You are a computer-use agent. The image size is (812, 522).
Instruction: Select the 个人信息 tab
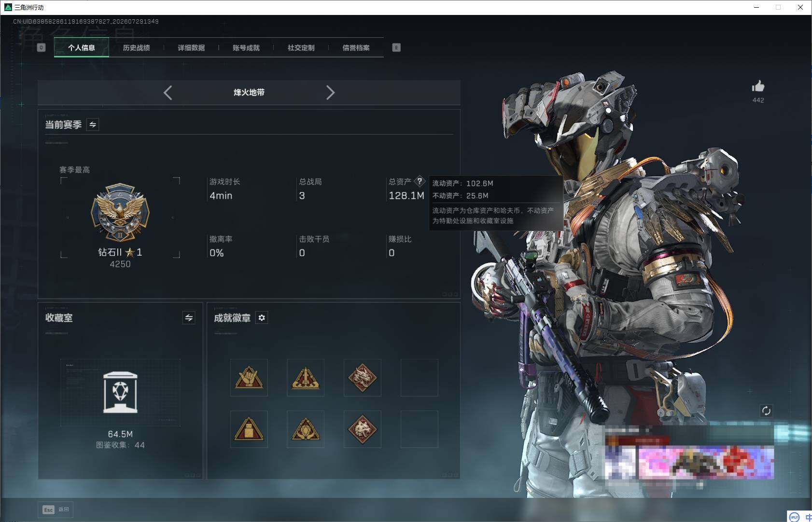point(81,48)
